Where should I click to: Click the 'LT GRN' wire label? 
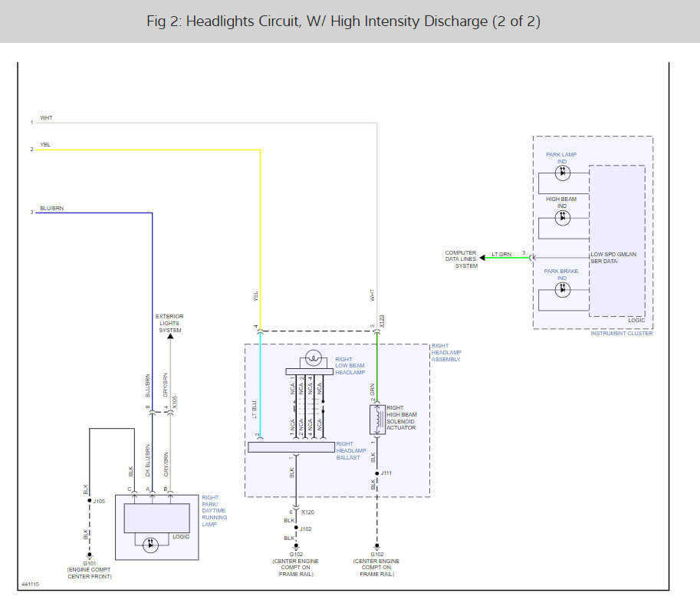click(501, 254)
